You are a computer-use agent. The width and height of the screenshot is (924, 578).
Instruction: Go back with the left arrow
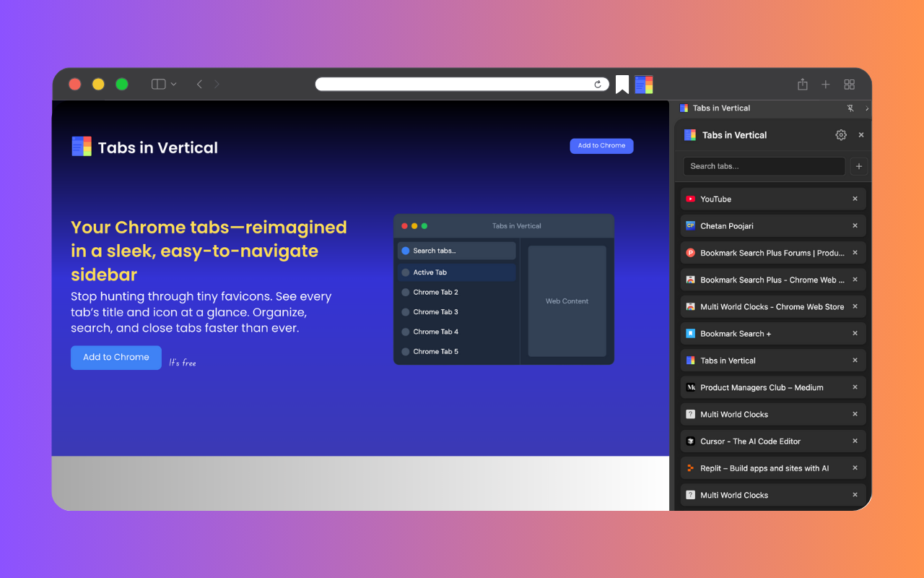(199, 85)
